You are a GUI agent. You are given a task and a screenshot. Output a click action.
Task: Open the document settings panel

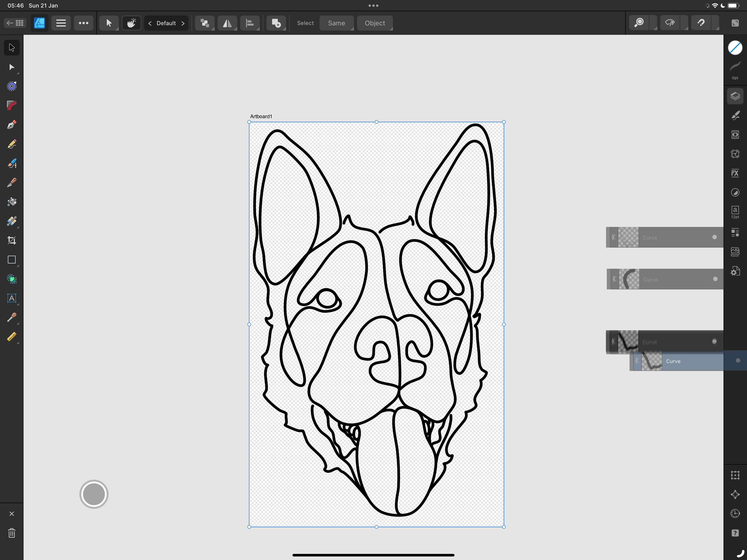point(735,271)
